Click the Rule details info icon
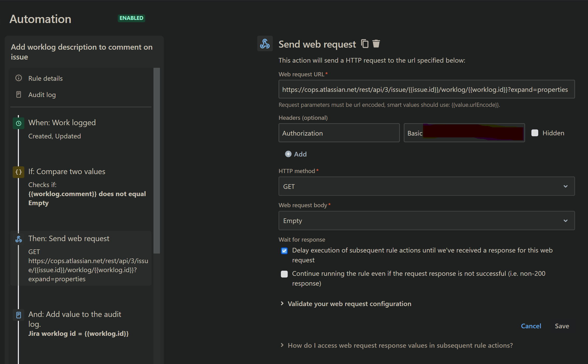This screenshot has width=588, height=364. (x=19, y=78)
